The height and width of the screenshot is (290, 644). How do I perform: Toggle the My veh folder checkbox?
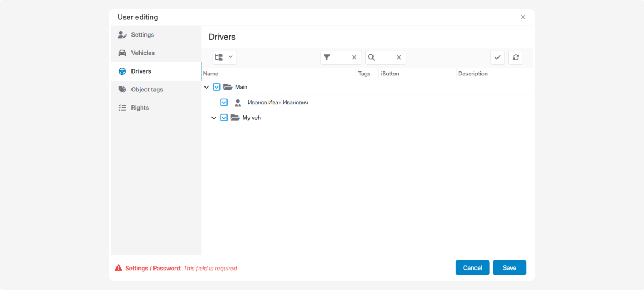[x=224, y=118]
